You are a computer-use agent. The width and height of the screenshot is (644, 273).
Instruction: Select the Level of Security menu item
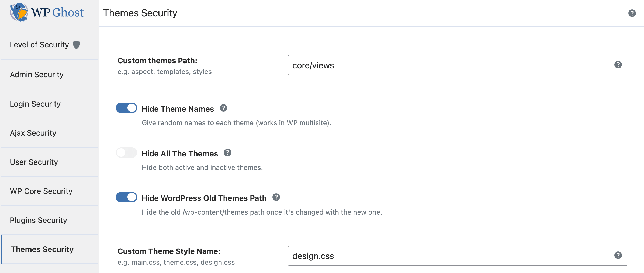pyautogui.click(x=39, y=45)
